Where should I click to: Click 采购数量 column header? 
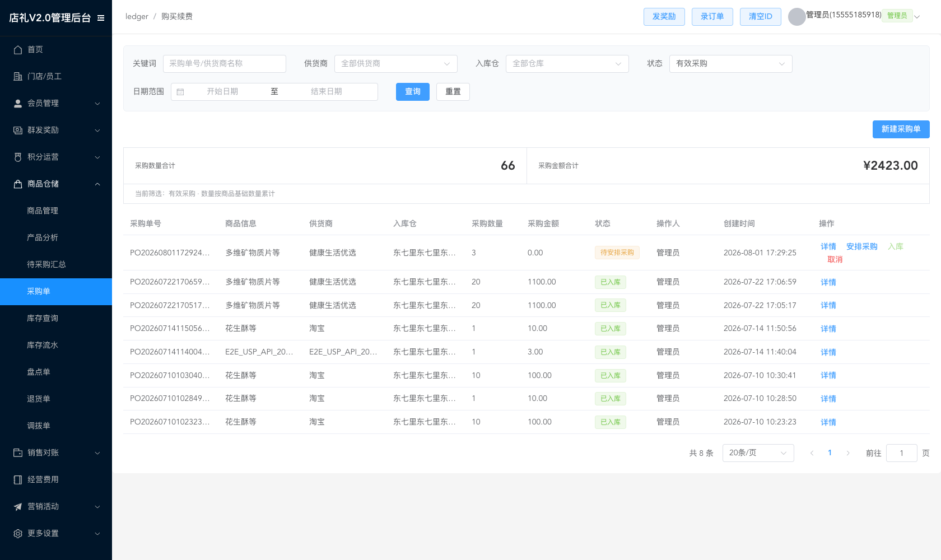click(x=487, y=223)
